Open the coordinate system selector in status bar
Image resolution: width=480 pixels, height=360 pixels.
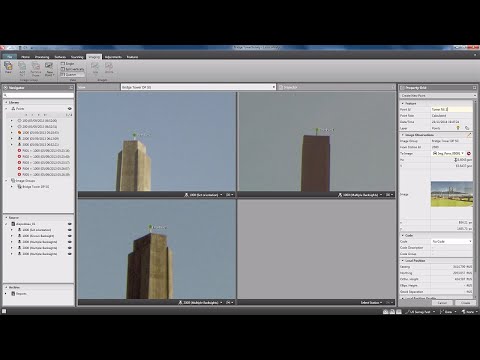pos(447,312)
